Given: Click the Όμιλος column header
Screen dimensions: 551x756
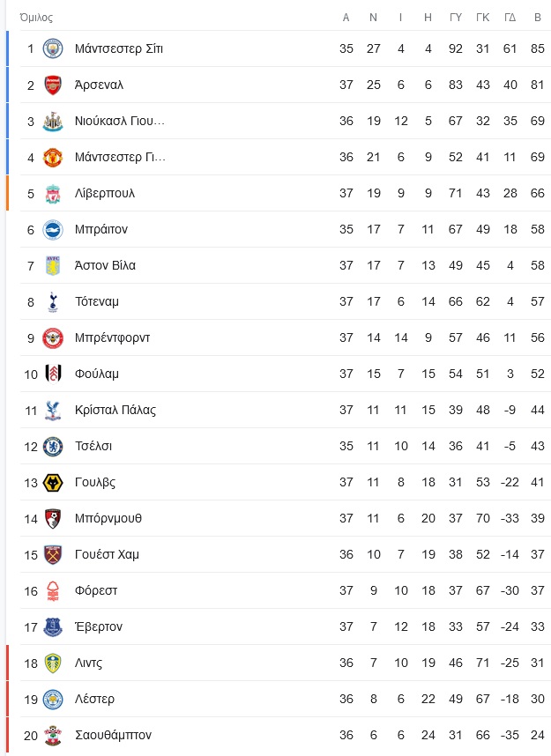Looking at the screenshot, I should coord(36,18).
